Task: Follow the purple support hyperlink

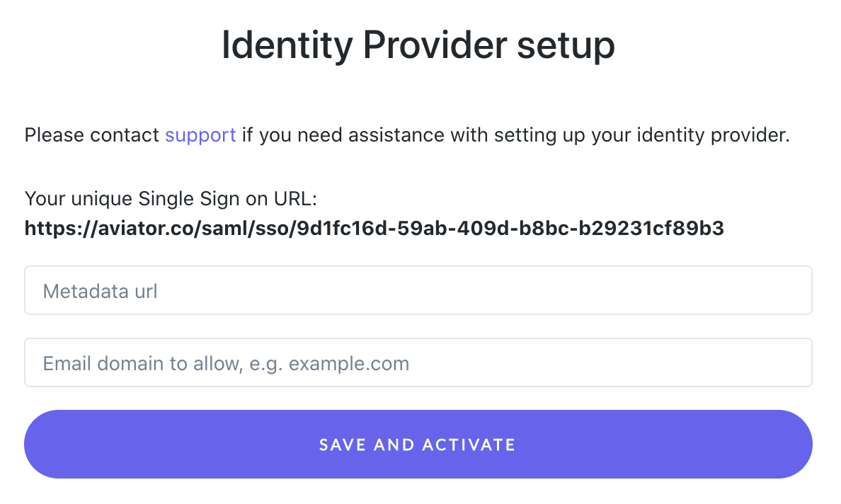Action: pyautogui.click(x=200, y=135)
